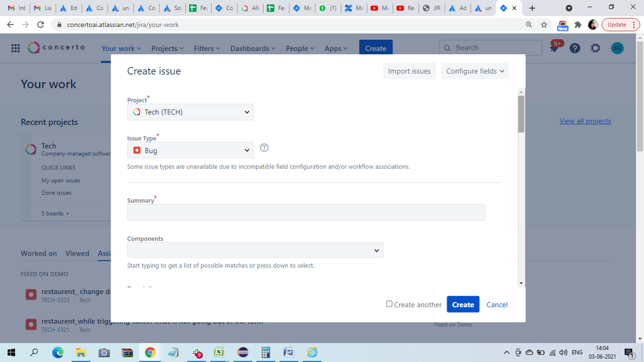Switch to the Viewed tab

pyautogui.click(x=77, y=253)
